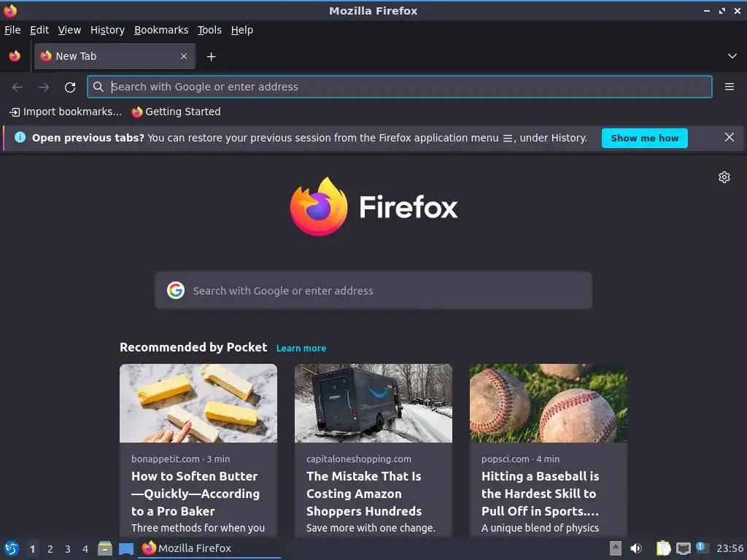Open the baseballs article thumbnail

pyautogui.click(x=549, y=403)
